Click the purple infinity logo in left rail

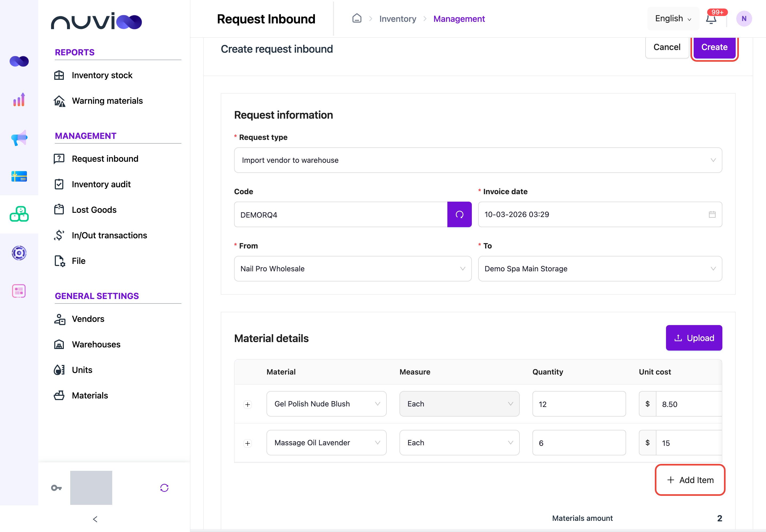tap(19, 61)
